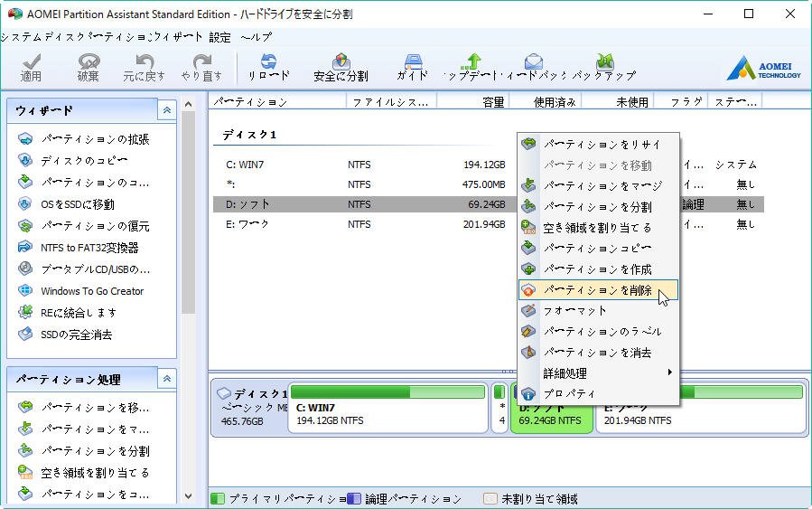Choose パーティションコピー in context menu
The height and width of the screenshot is (509, 812).
tap(599, 248)
